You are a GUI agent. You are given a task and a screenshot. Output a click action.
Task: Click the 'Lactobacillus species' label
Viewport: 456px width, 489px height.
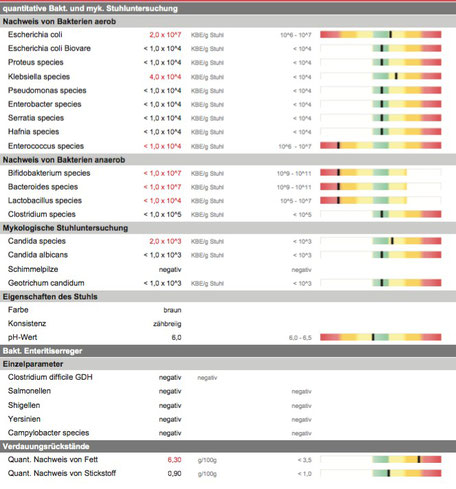tap(45, 200)
